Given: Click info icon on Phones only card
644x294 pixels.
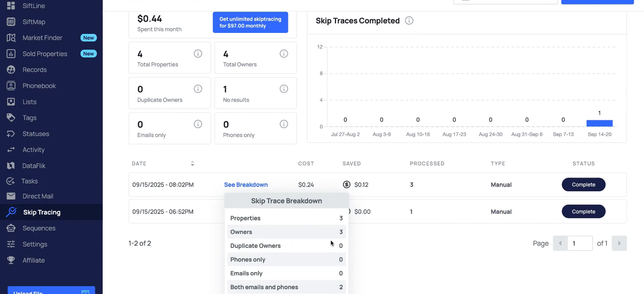Looking at the screenshot, I should tap(284, 124).
